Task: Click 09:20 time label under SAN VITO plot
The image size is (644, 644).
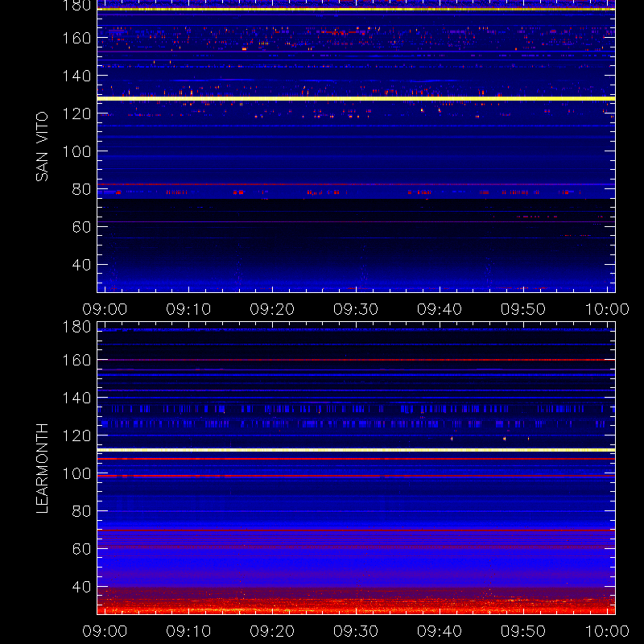Action: (272, 309)
